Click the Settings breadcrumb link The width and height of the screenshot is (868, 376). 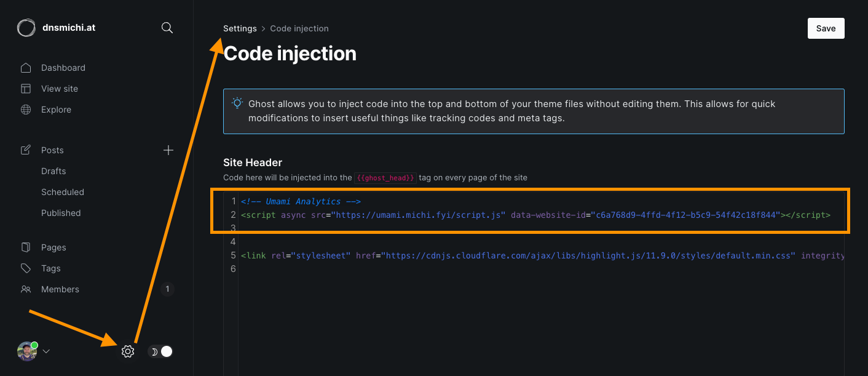pyautogui.click(x=240, y=28)
